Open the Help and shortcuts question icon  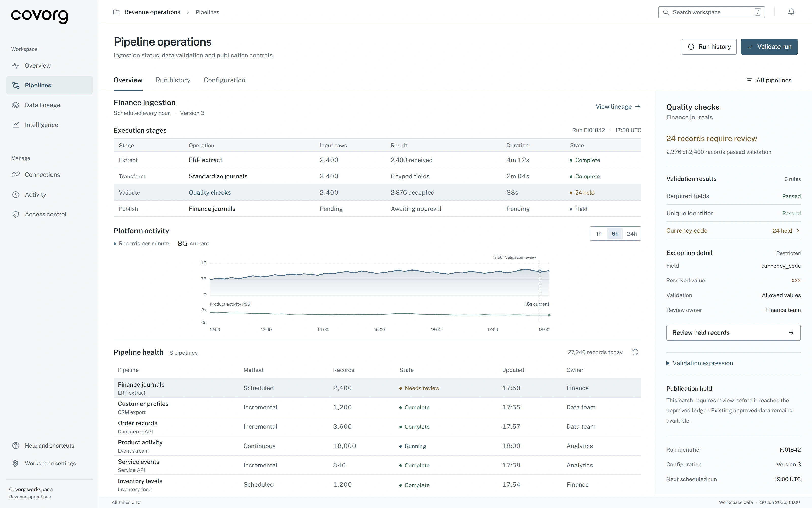coord(16,446)
